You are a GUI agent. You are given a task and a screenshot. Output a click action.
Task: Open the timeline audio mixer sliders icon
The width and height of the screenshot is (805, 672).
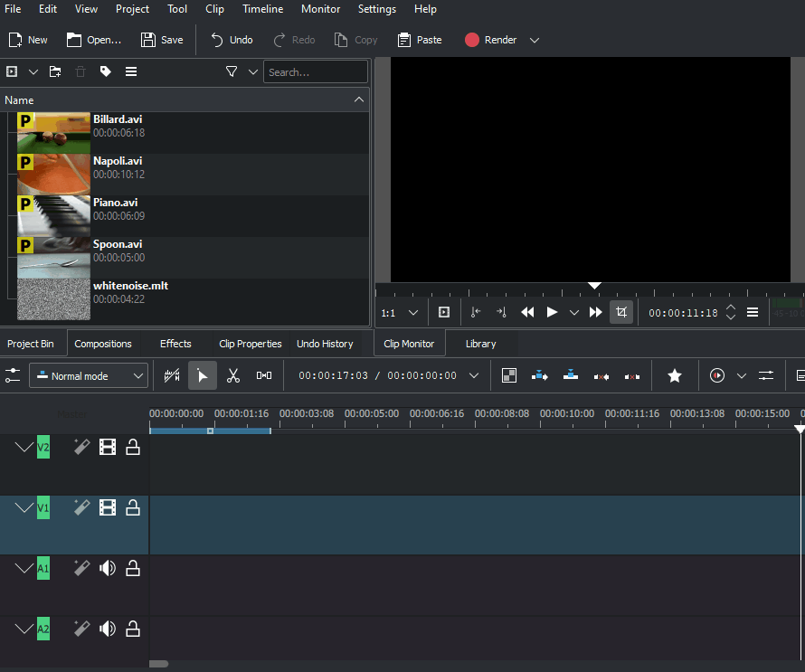point(766,375)
